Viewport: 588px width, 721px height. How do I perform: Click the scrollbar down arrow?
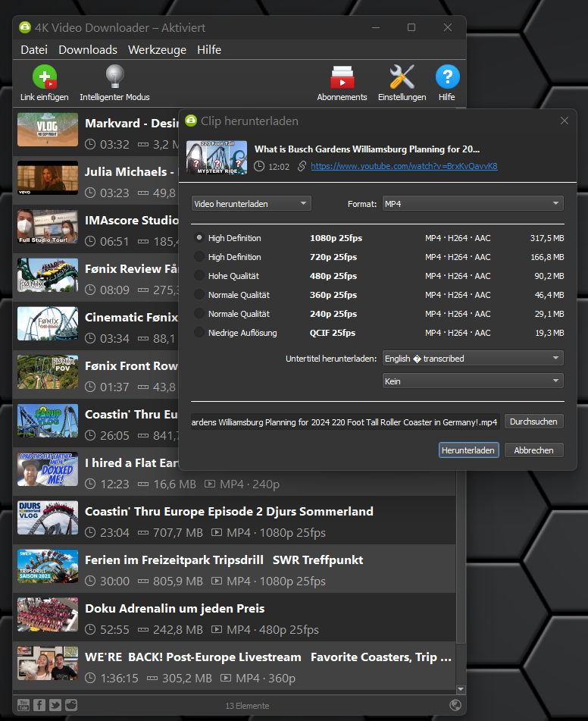point(461,689)
